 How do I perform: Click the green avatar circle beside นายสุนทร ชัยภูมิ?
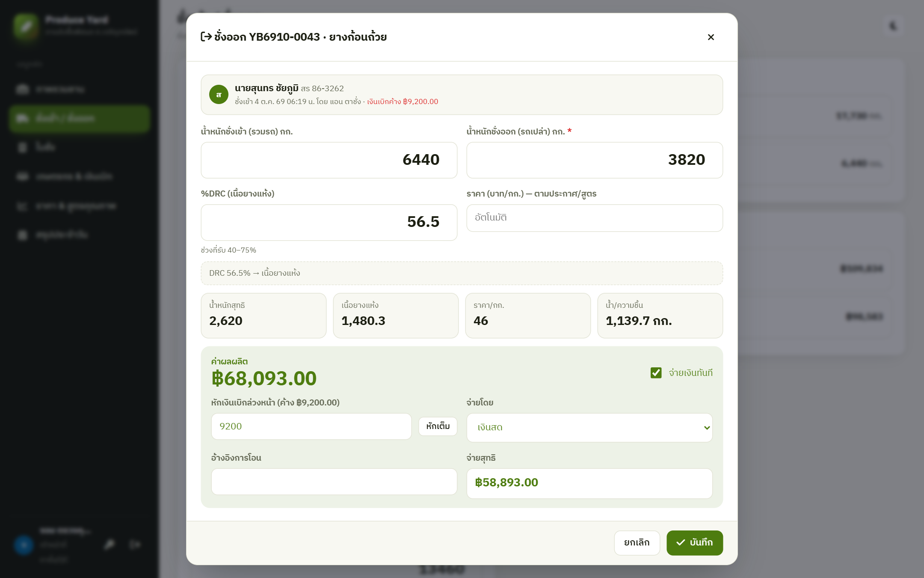coord(219,95)
